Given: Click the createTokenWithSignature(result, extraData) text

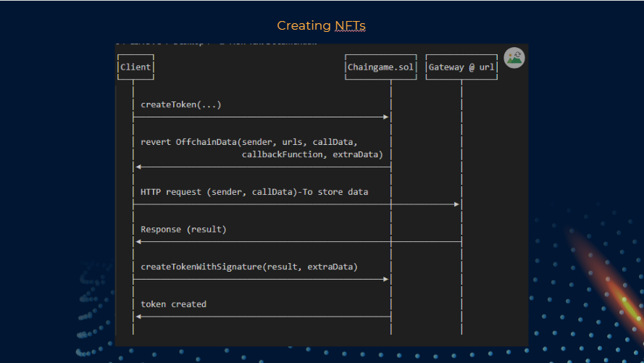Looking at the screenshot, I should tap(249, 267).
